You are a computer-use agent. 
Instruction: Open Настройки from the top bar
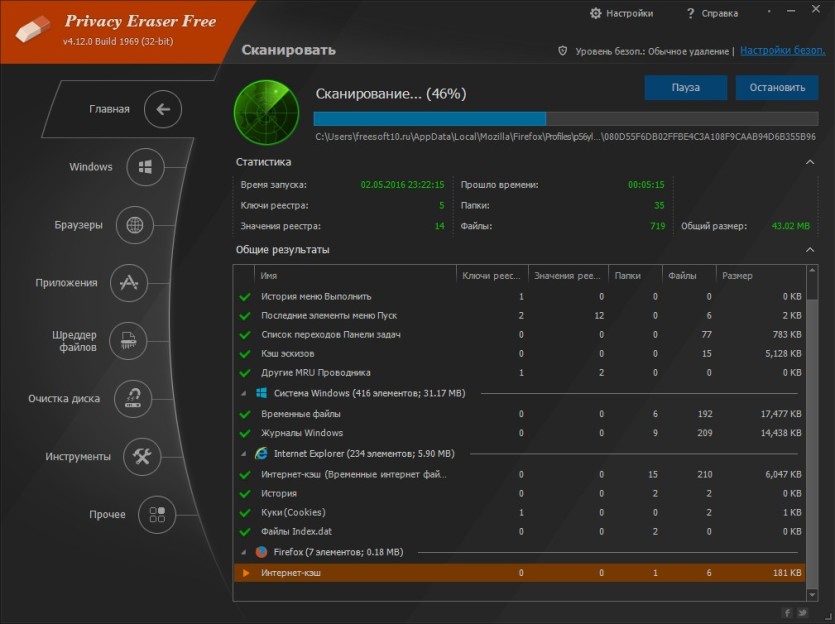pos(621,13)
